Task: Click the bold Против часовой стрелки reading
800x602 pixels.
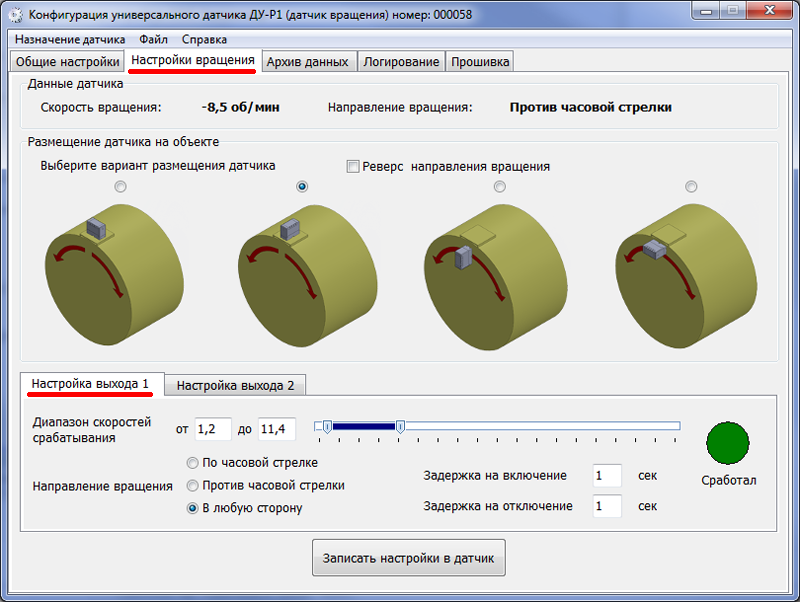Action: [590, 108]
